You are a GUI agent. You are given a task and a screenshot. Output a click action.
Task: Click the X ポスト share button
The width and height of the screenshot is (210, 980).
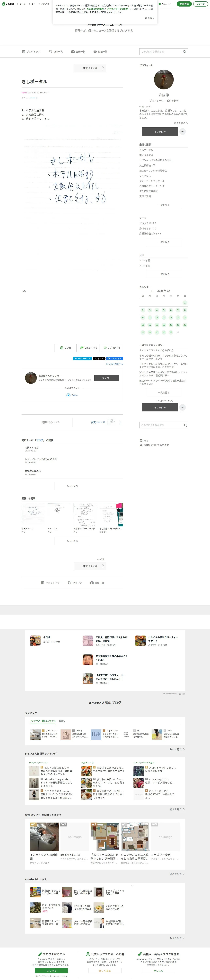point(99,358)
